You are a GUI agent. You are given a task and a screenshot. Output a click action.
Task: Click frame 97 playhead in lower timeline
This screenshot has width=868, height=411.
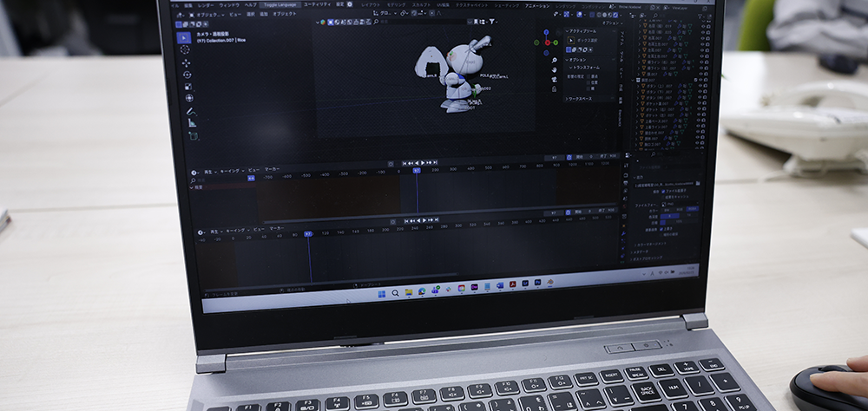point(307,233)
